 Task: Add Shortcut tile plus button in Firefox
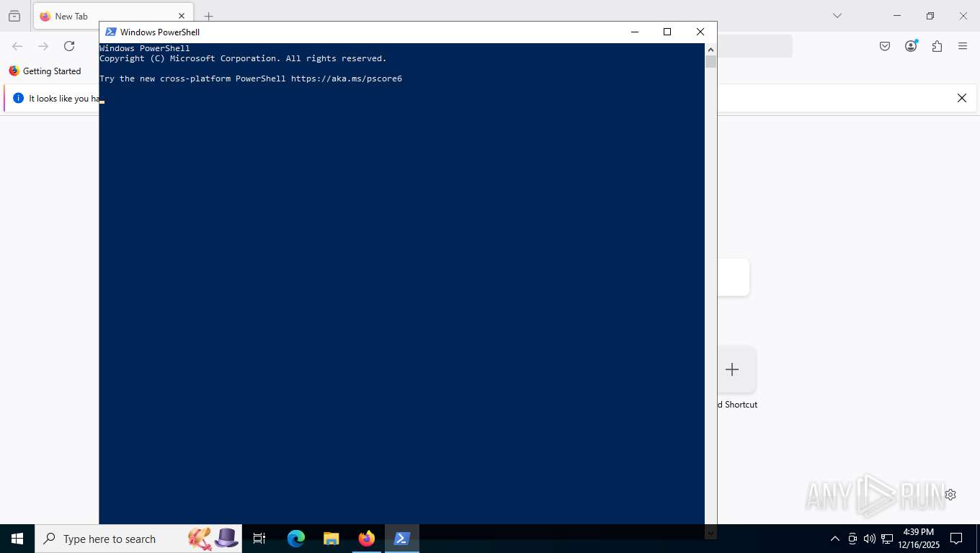[x=732, y=369]
